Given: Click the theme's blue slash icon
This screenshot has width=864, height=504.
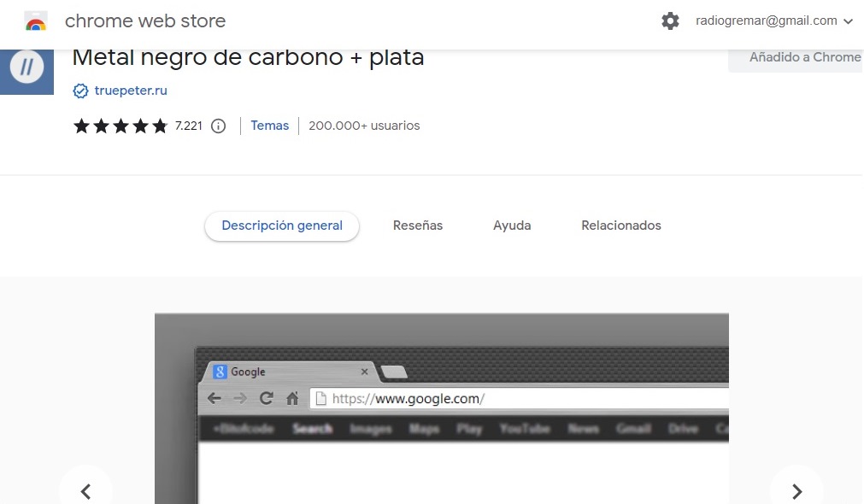Looking at the screenshot, I should (26, 72).
